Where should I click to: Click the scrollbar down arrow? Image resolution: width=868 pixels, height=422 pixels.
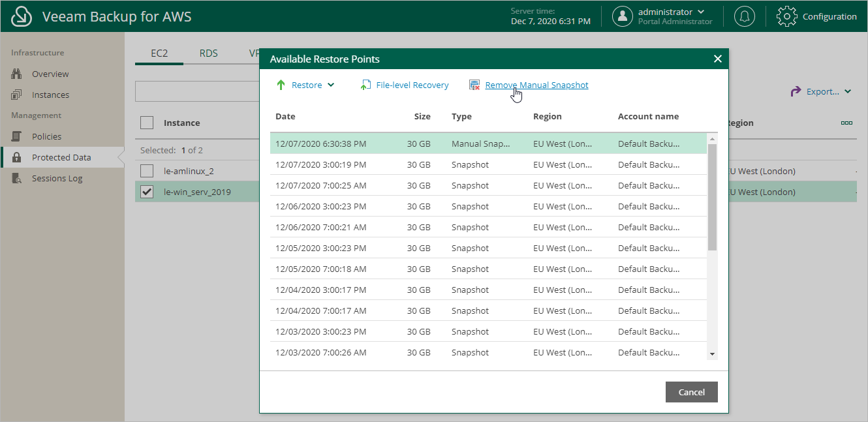point(712,354)
